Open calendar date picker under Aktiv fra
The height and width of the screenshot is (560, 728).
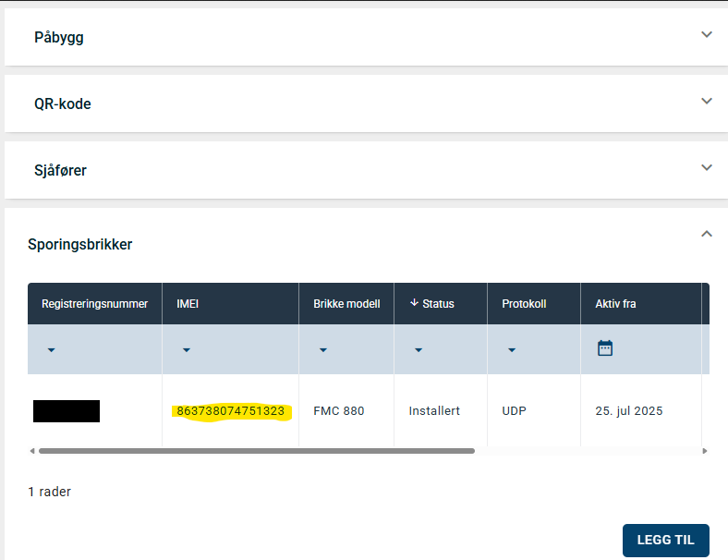[x=605, y=348]
